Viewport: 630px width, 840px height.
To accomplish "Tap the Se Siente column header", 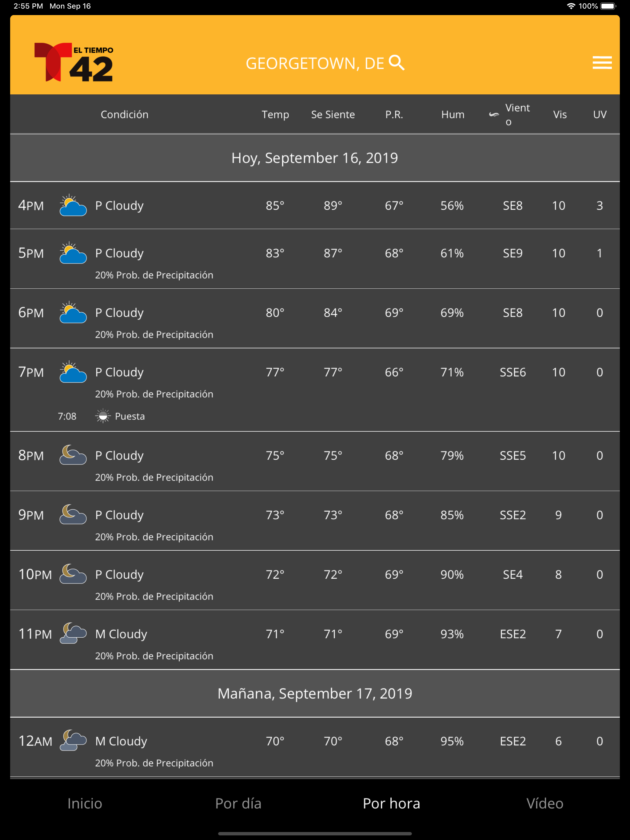I will point(333,114).
